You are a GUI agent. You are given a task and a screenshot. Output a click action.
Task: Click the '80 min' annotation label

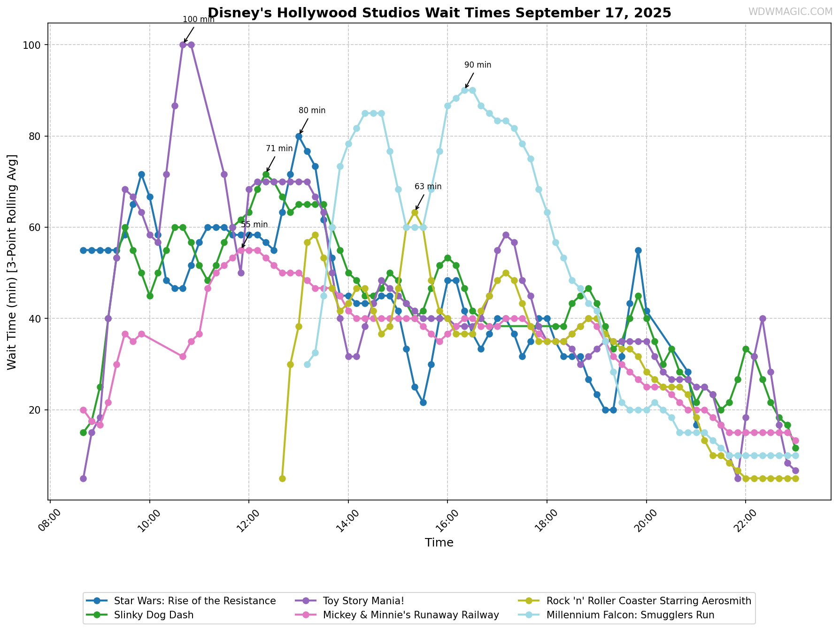pos(312,111)
